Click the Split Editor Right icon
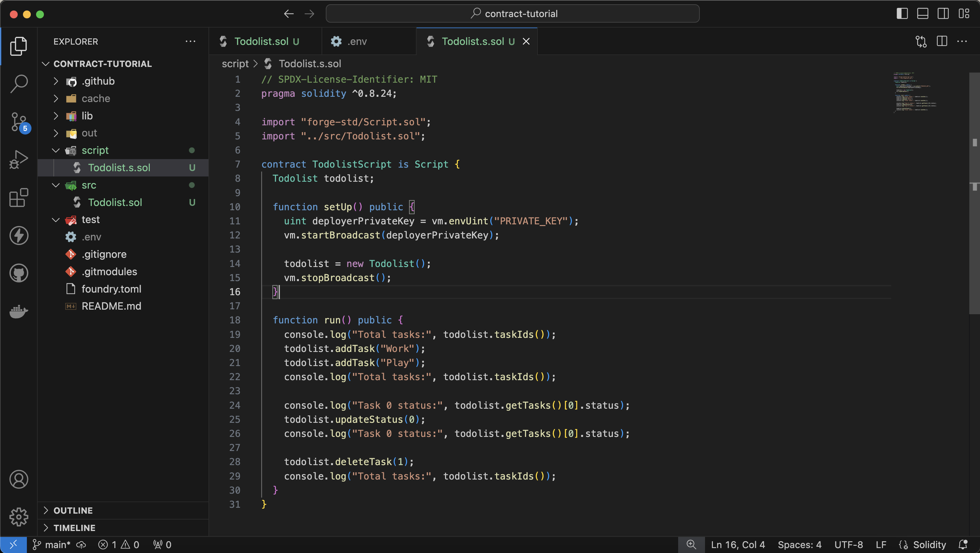The width and height of the screenshot is (980, 553). 942,41
